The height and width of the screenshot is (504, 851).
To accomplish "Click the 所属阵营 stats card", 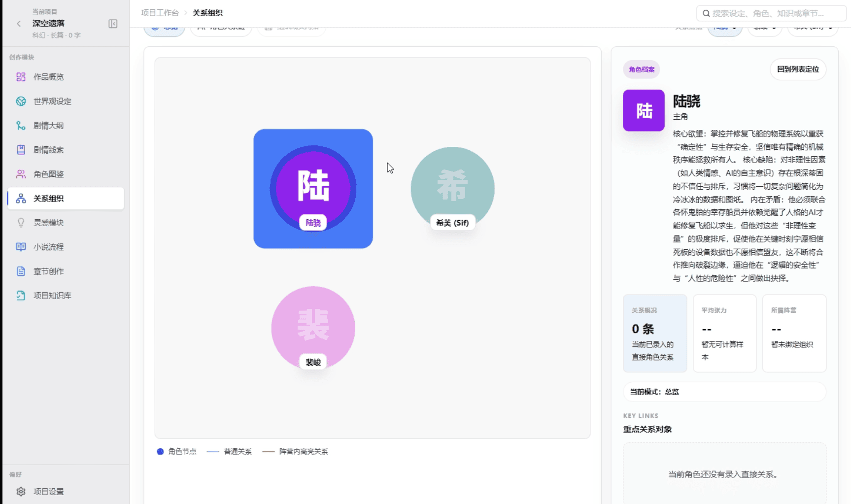I will pos(794,334).
